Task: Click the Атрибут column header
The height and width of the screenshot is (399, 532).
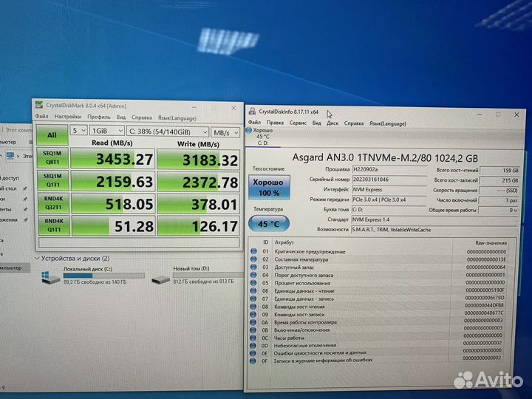Action: click(x=284, y=242)
